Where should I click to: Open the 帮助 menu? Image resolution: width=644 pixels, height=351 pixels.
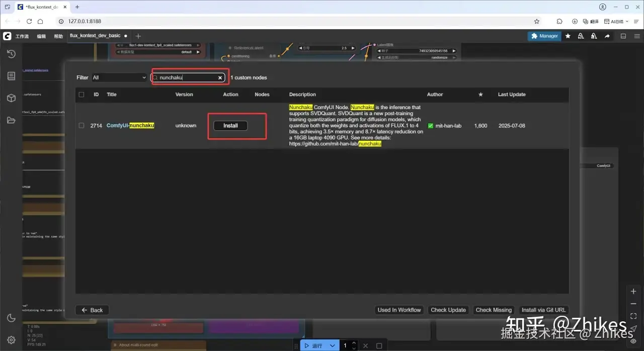point(58,37)
